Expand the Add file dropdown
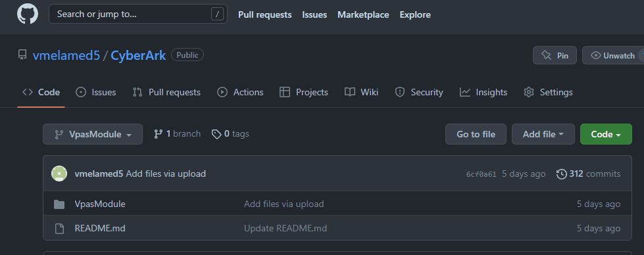 click(x=543, y=134)
